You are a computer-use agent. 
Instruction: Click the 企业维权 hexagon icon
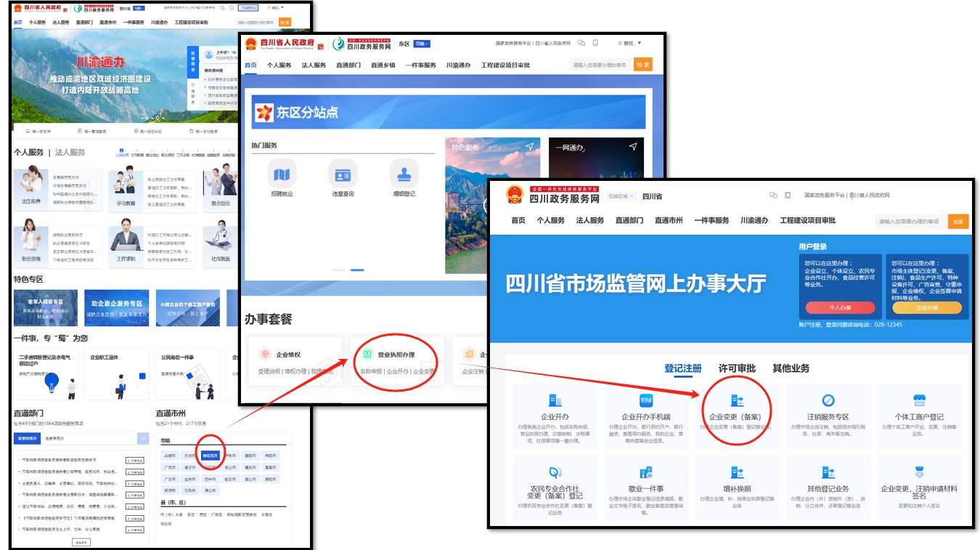click(265, 355)
